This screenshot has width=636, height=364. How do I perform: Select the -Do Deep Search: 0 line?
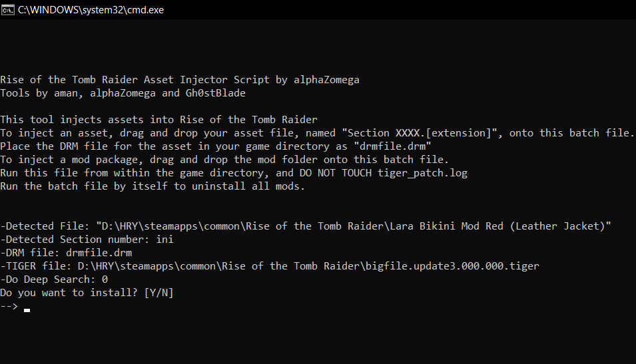coord(54,279)
